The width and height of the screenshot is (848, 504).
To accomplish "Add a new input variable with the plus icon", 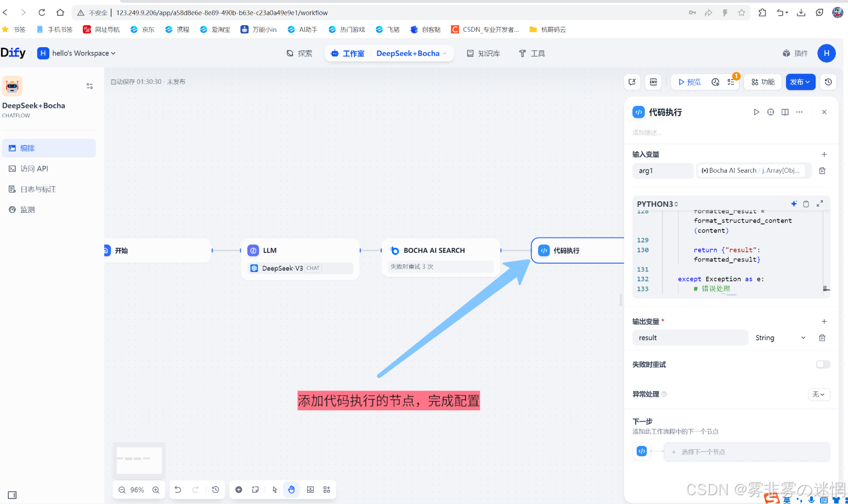I will (824, 154).
